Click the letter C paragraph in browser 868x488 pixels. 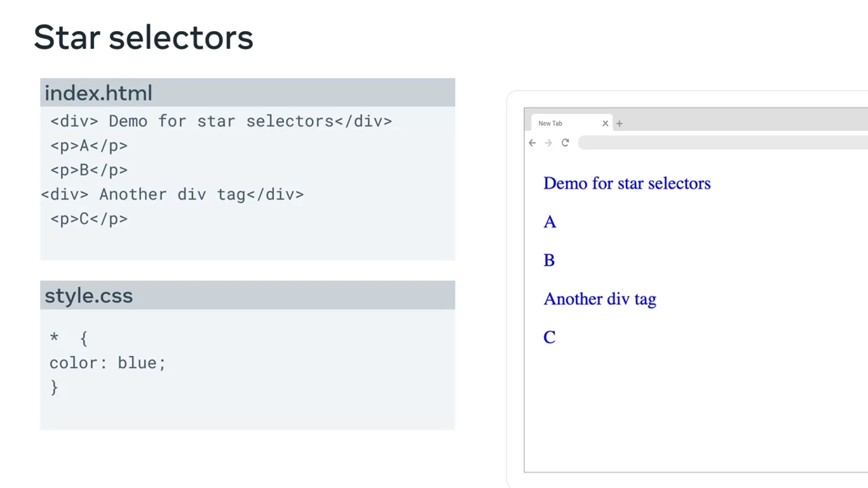pyautogui.click(x=550, y=337)
